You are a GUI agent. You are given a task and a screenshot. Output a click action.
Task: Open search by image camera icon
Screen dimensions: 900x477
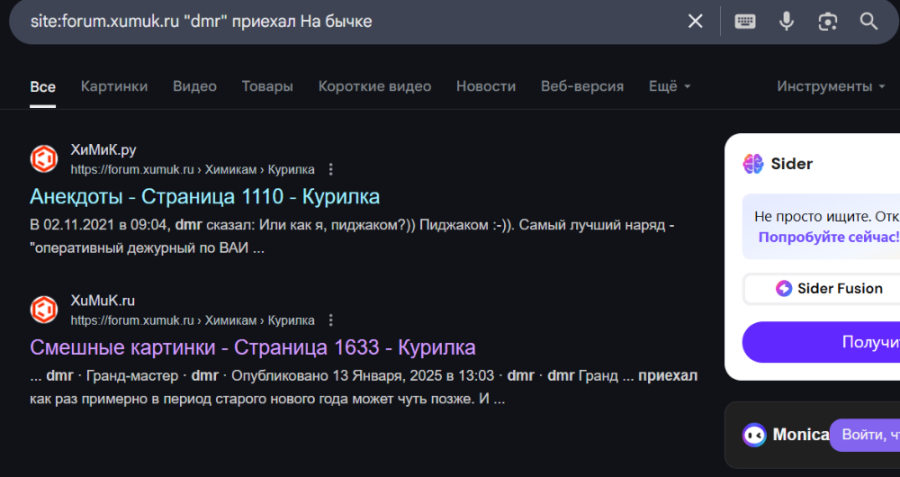point(828,22)
